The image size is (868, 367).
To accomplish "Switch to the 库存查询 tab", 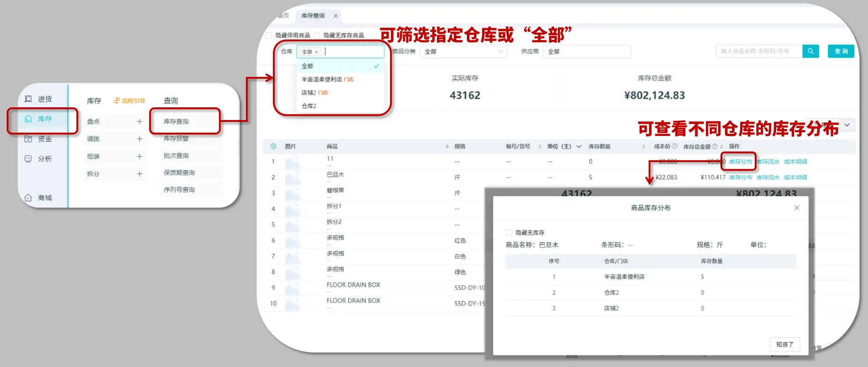I will click(x=313, y=16).
